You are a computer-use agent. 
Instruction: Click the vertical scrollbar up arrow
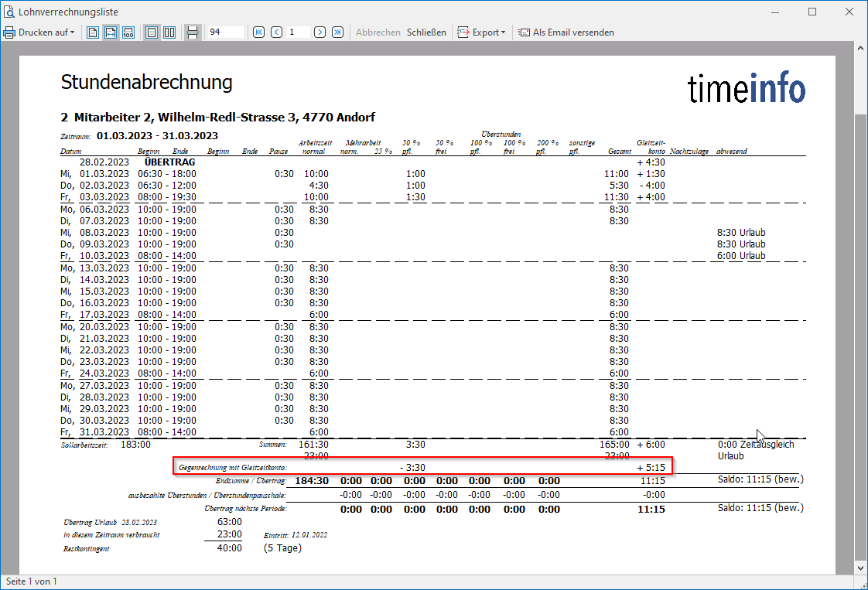(860, 48)
